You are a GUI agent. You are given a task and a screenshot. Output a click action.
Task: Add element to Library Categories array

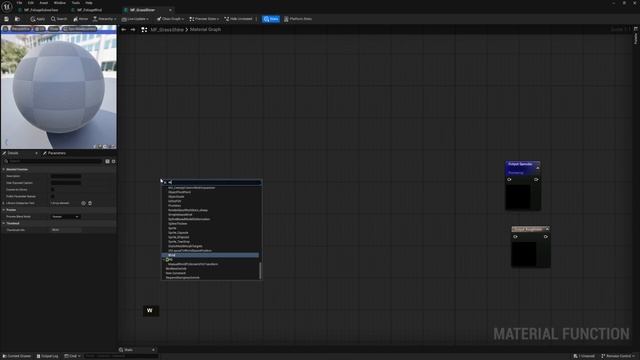coord(84,203)
